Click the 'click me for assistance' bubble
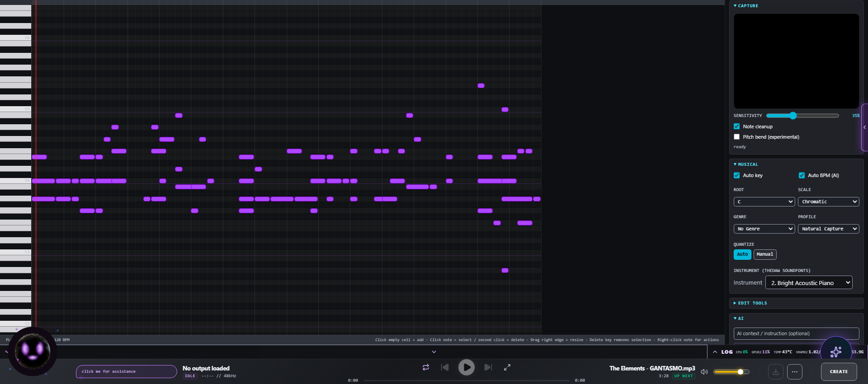Image resolution: width=868 pixels, height=384 pixels. (x=126, y=371)
